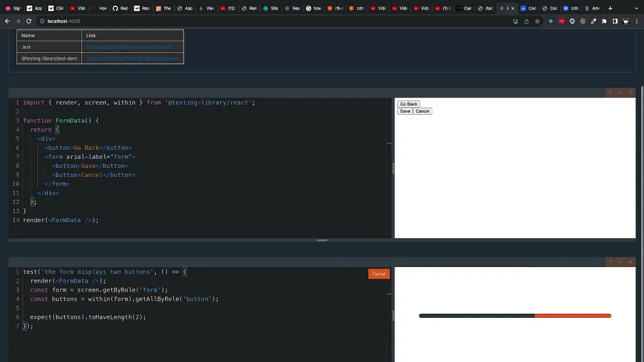
Task: Close the active React tab
Action: pos(513,8)
